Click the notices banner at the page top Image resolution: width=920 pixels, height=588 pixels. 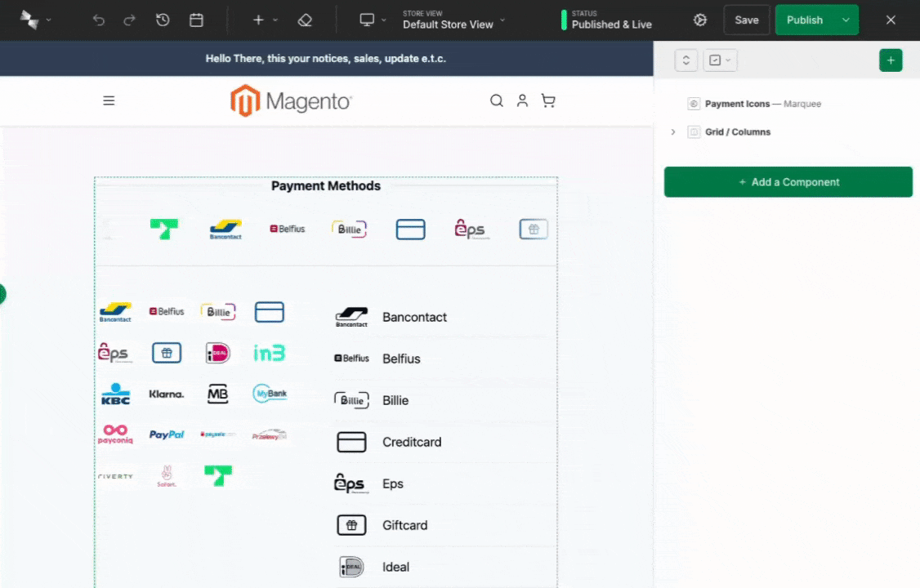[x=326, y=58]
